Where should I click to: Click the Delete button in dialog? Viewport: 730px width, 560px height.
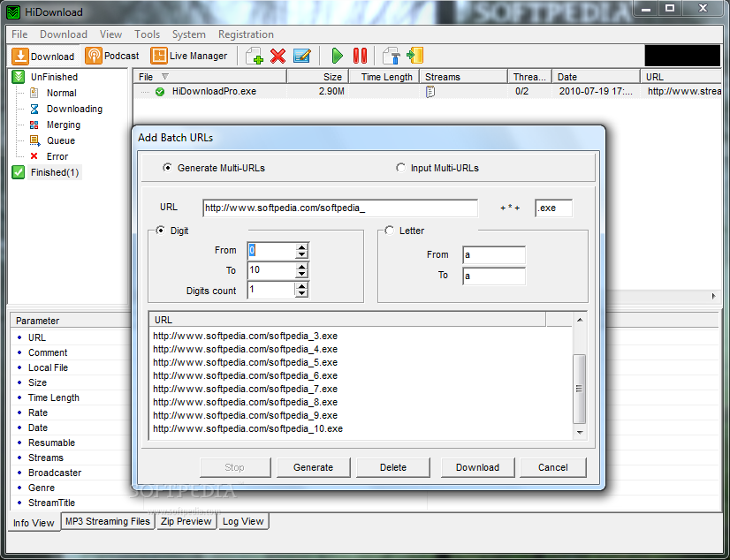[393, 467]
